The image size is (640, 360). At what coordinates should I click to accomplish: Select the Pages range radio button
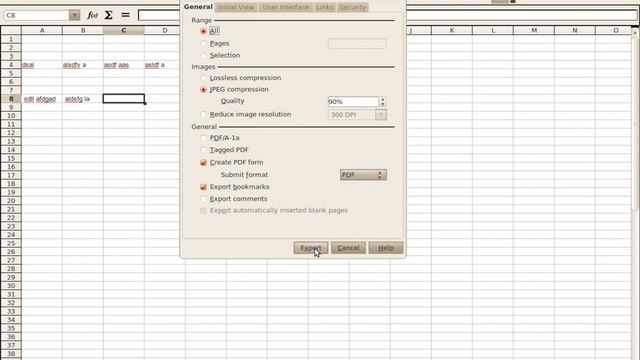(203, 43)
